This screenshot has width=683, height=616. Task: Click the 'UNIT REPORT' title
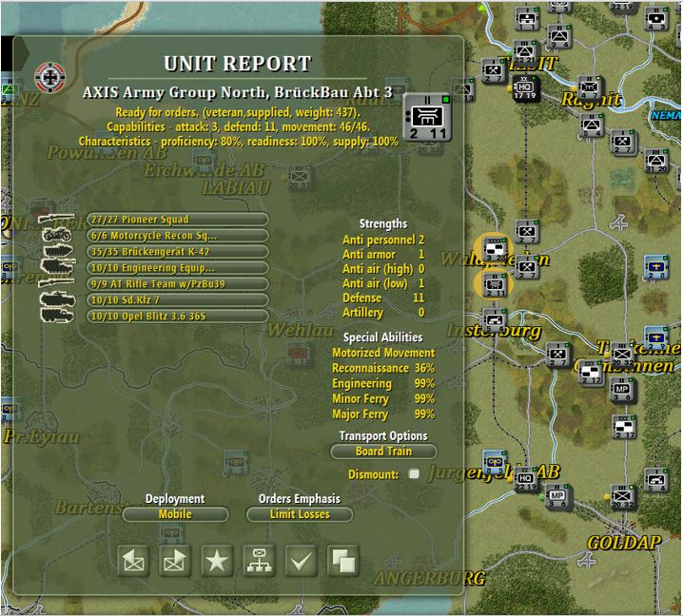pos(238,64)
